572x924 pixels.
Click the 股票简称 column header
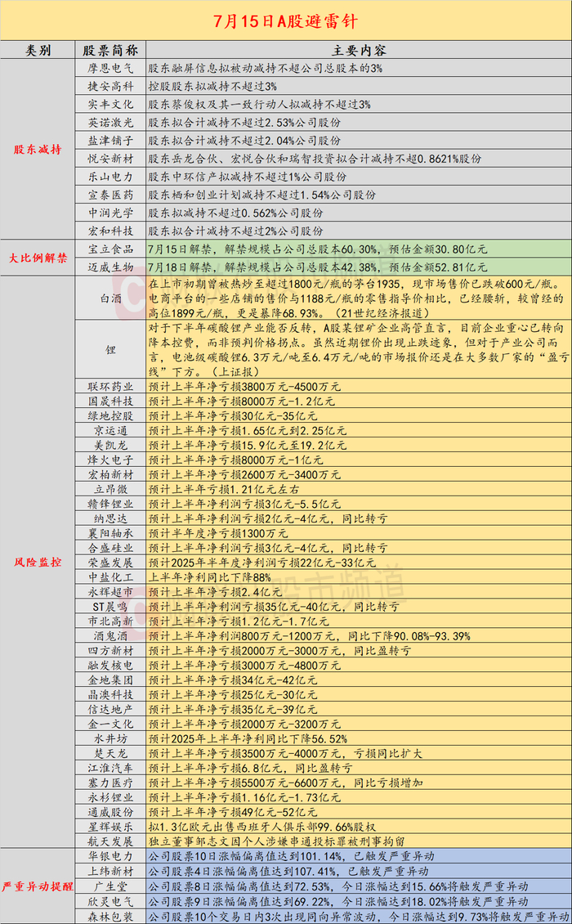(111, 50)
